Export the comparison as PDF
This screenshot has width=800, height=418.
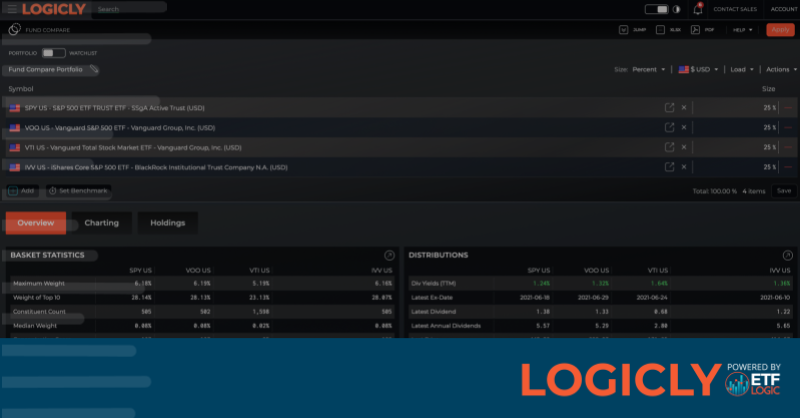(697, 30)
